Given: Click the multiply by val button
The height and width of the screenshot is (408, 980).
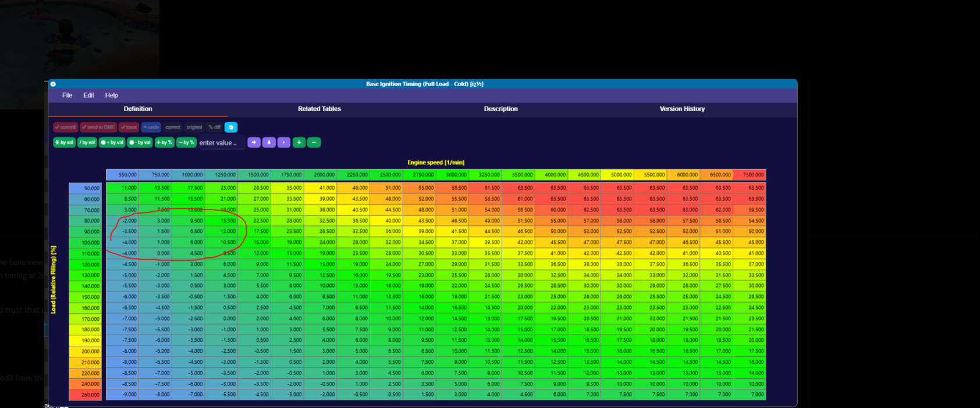Looking at the screenshot, I should [x=65, y=143].
